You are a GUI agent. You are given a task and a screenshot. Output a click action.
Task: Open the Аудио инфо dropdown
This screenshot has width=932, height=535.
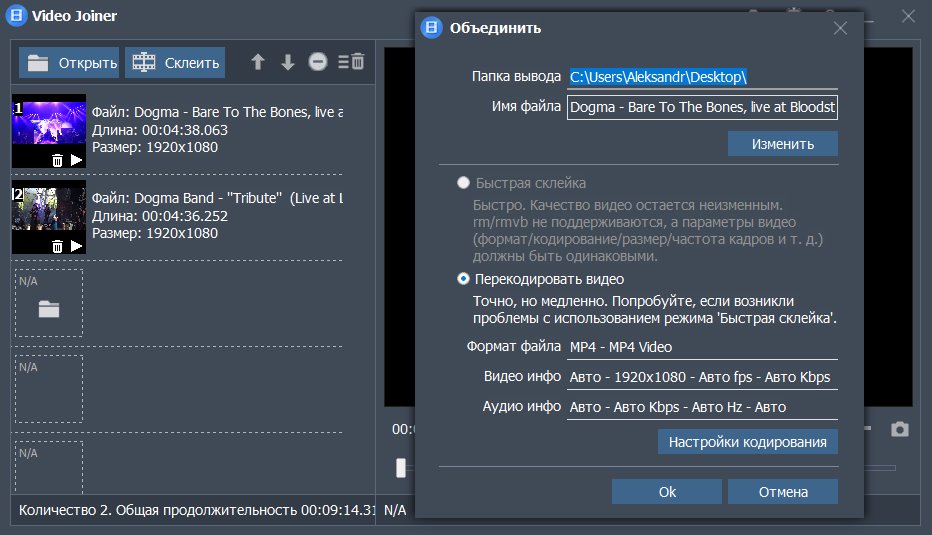coord(702,407)
